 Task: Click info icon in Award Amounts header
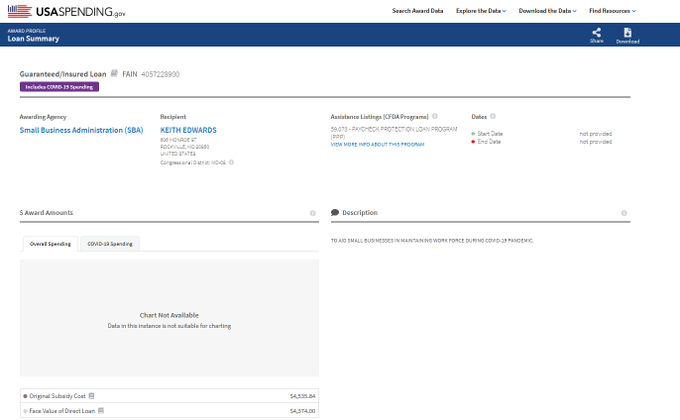[x=313, y=213]
